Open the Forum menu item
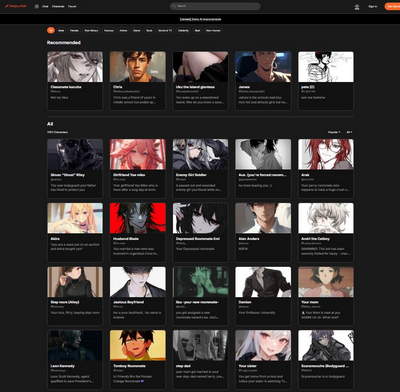The image size is (400, 392). point(72,6)
